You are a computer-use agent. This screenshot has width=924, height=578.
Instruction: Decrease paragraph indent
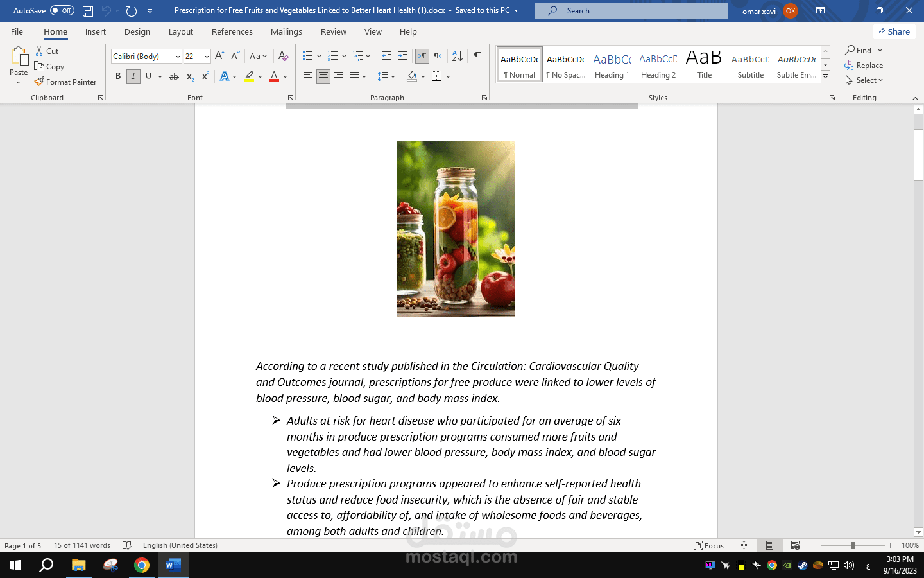386,56
